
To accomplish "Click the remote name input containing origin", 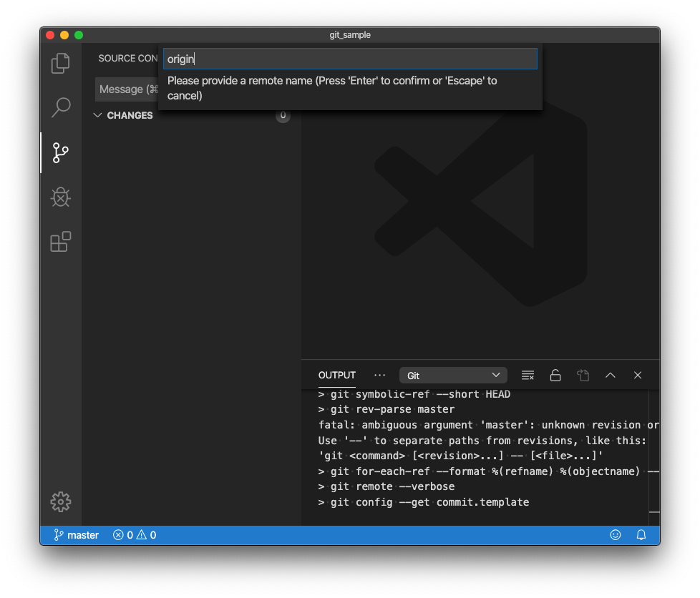I will pyautogui.click(x=350, y=59).
